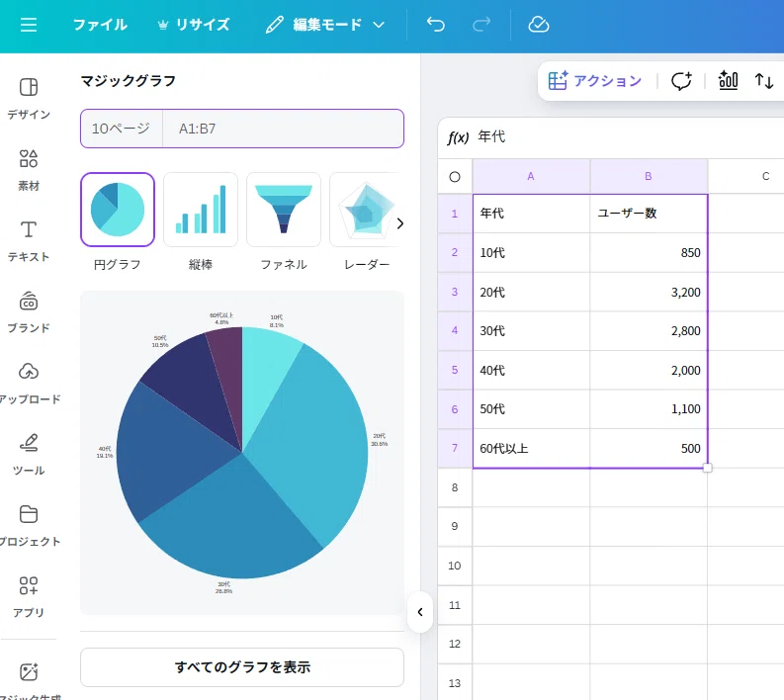Click cell containing 20代

point(531,292)
